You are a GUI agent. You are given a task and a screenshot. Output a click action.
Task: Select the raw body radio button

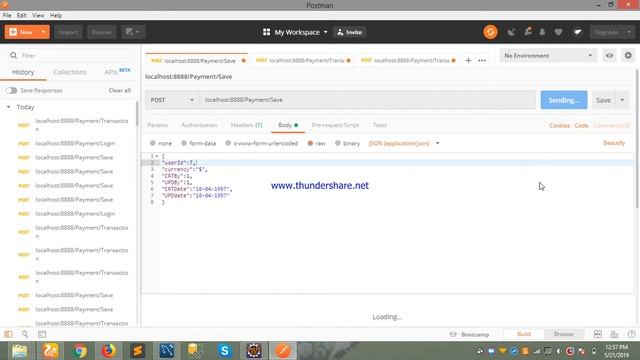pos(310,143)
